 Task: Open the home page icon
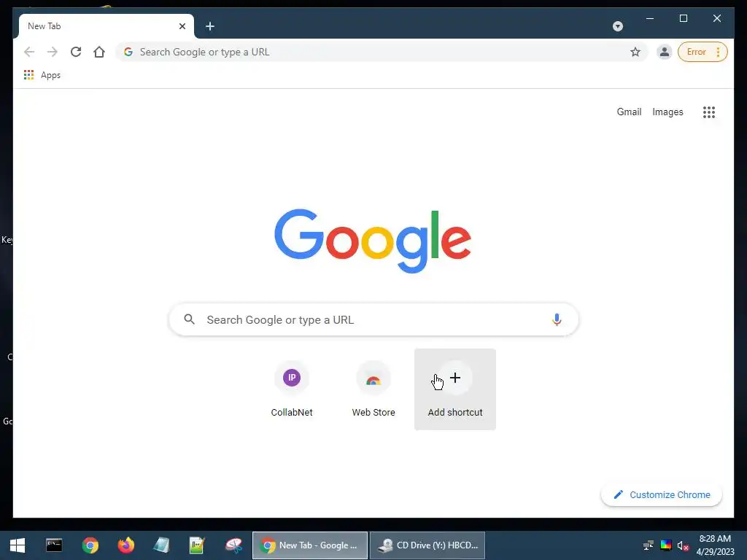[99, 52]
